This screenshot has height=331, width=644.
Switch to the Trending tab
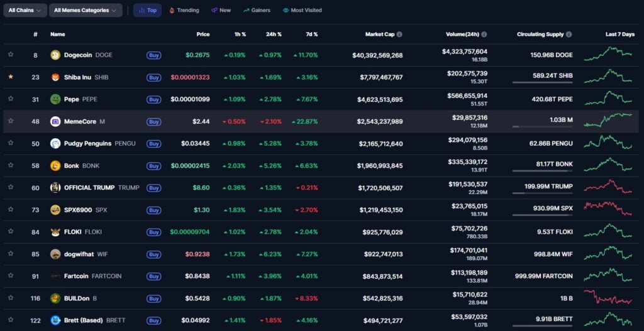(184, 10)
